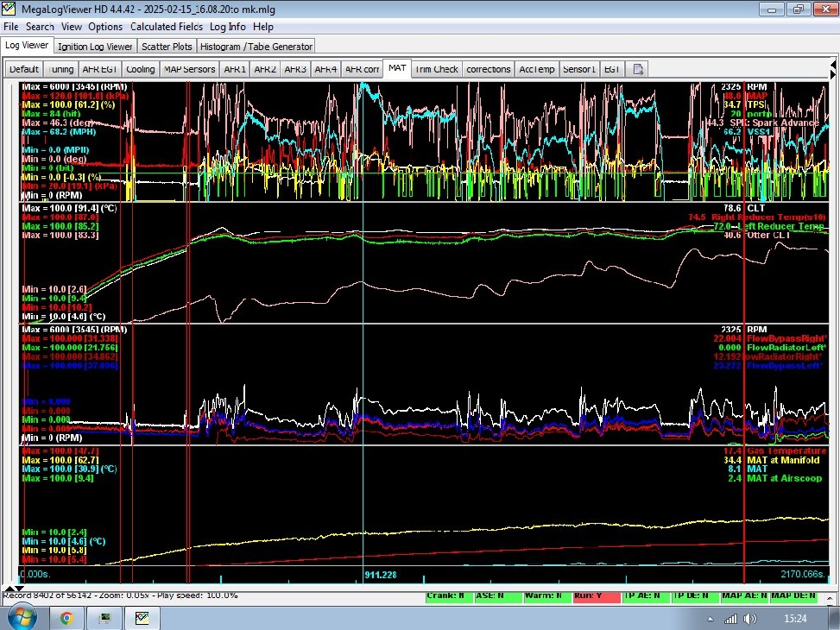Show hidden system tray icons
840x630 pixels.
pyautogui.click(x=709, y=619)
